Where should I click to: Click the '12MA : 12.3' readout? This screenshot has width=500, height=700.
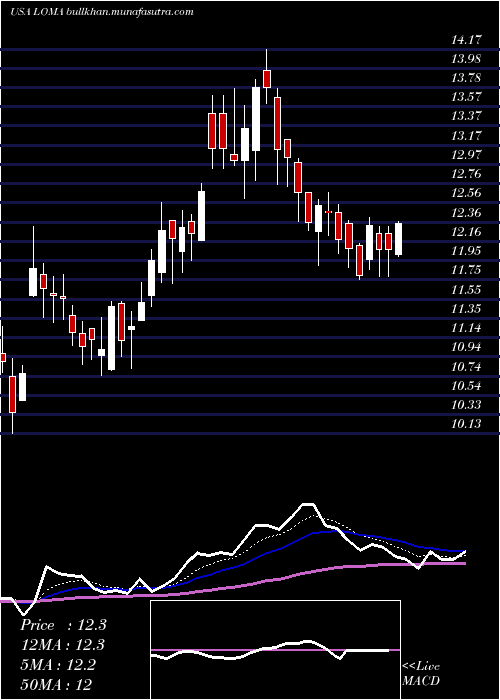(x=63, y=645)
